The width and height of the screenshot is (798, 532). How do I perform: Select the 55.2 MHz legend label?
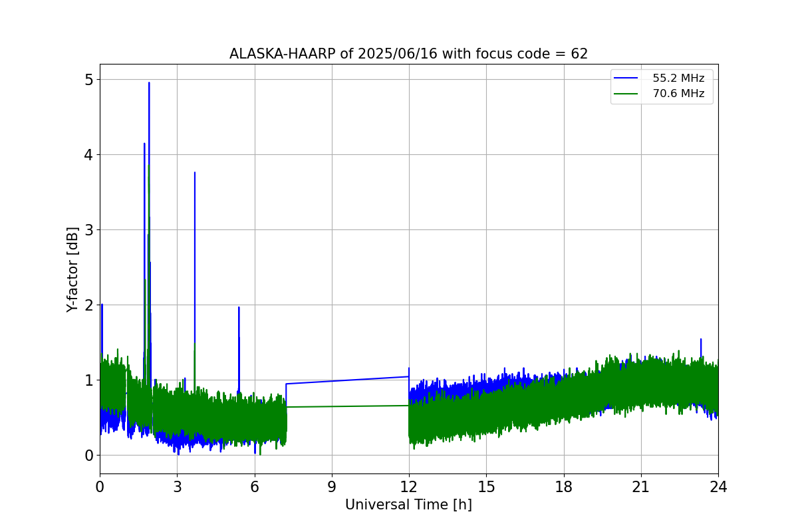(x=678, y=78)
